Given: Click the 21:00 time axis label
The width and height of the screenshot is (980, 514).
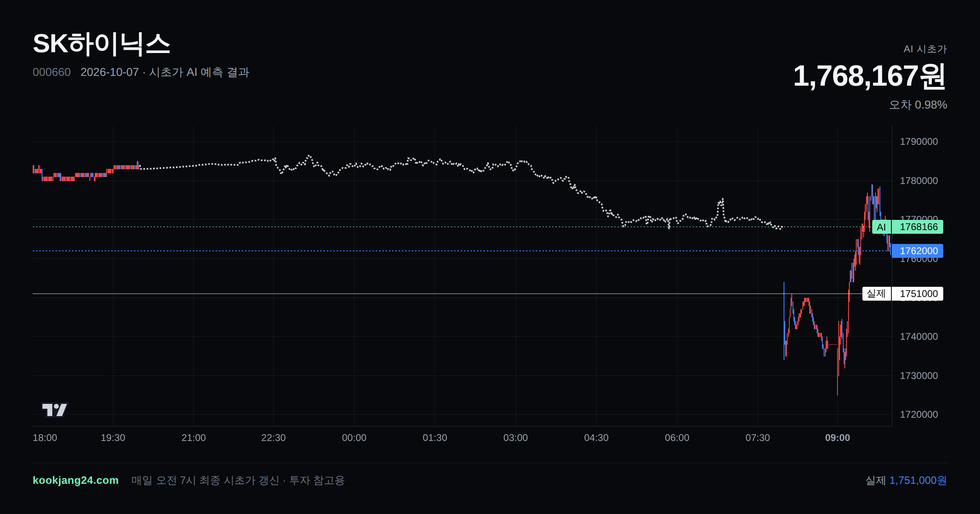Looking at the screenshot, I should pos(194,438).
